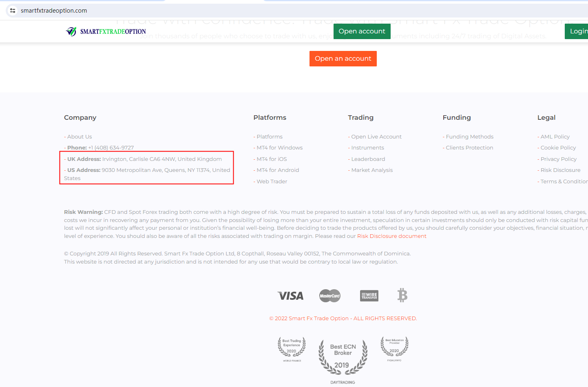
Task: Click the SmartFxTradeOption logo
Action: (106, 31)
